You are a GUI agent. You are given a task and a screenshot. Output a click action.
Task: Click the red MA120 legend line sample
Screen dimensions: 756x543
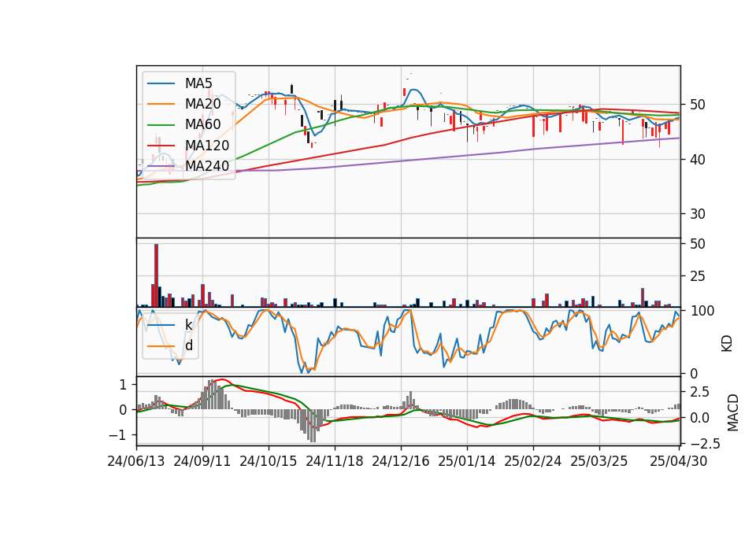(161, 146)
